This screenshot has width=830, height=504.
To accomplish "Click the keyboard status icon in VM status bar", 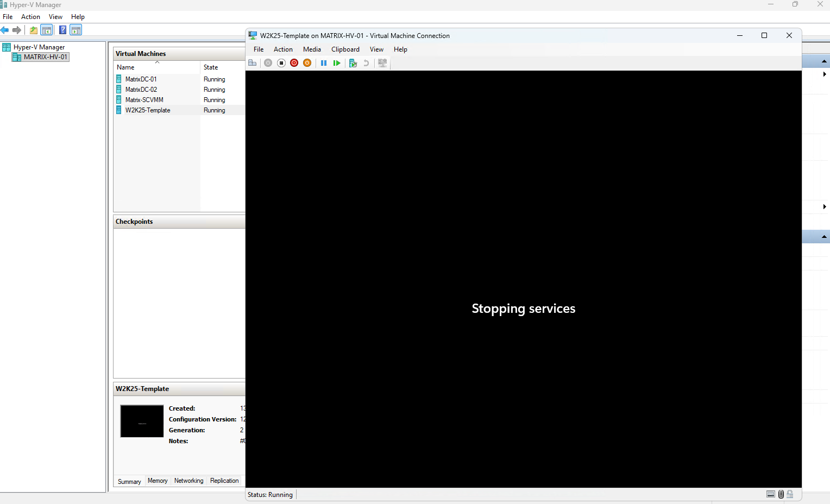I will (771, 494).
